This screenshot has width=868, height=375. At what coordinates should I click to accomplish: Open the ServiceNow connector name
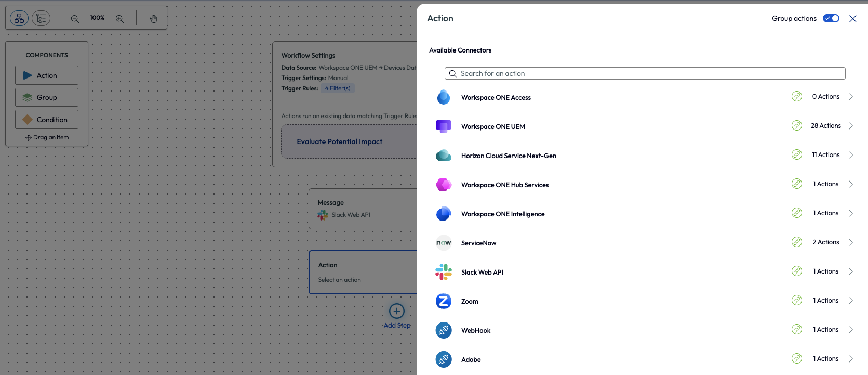[x=478, y=243]
